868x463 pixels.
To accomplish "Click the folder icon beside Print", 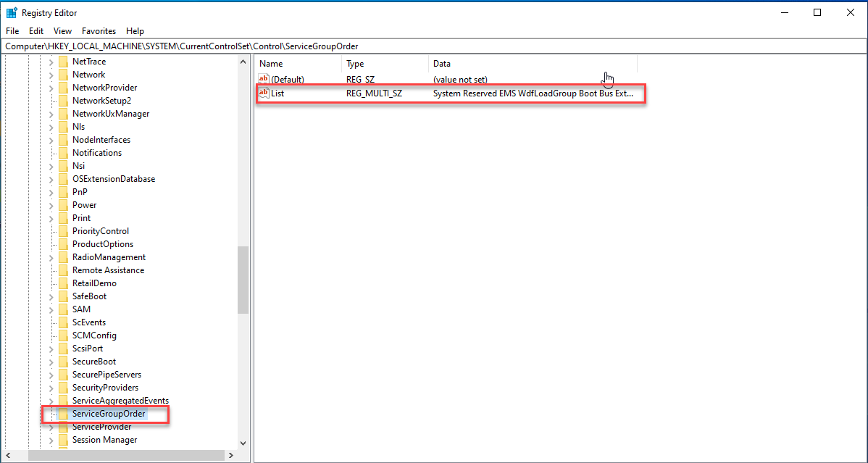I will pos(64,217).
